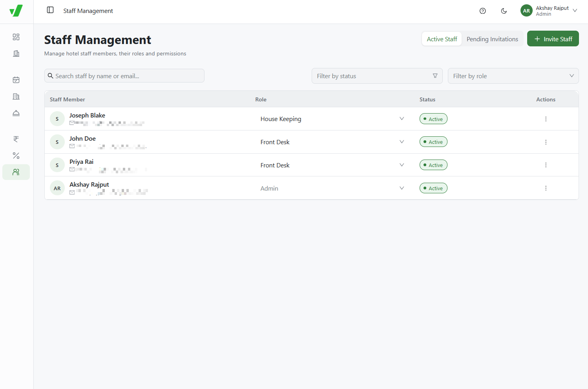Click Akshay Rajput name in table
This screenshot has height=389, width=588.
pos(89,184)
